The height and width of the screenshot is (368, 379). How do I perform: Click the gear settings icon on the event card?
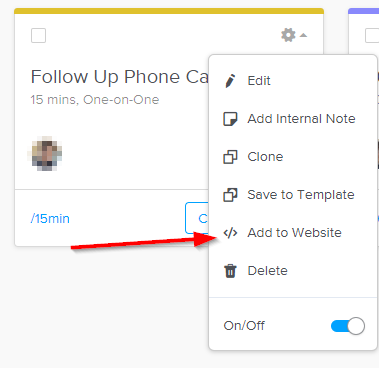pos(288,35)
